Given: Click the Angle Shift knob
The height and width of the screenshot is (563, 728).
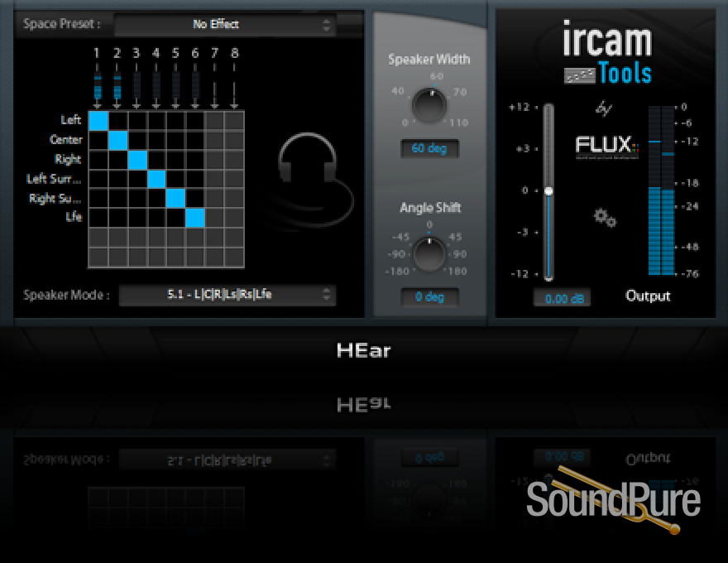Looking at the screenshot, I should click(429, 254).
